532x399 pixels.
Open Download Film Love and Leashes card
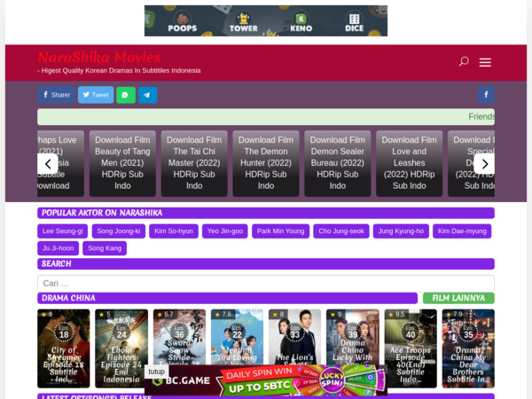409,163
